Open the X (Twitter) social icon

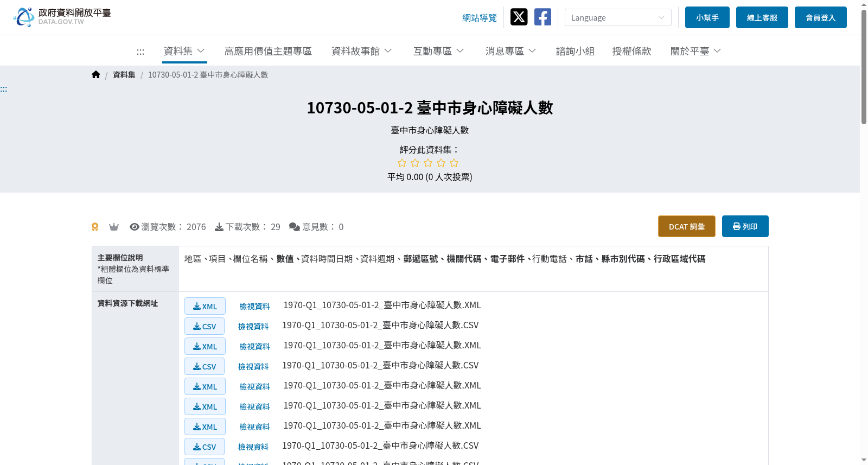tap(519, 17)
